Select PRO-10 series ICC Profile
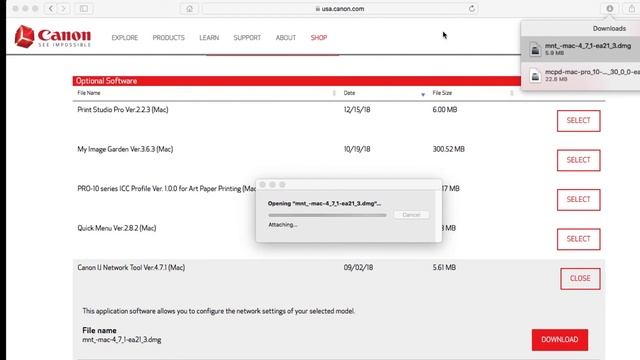 [x=578, y=200]
